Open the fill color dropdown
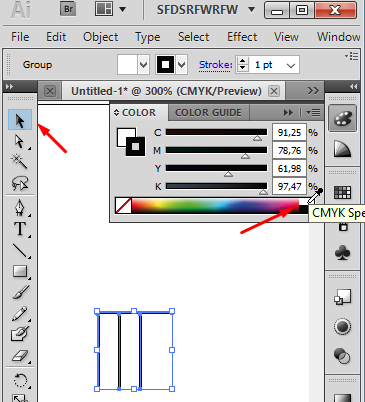365x402 pixels. [143, 64]
